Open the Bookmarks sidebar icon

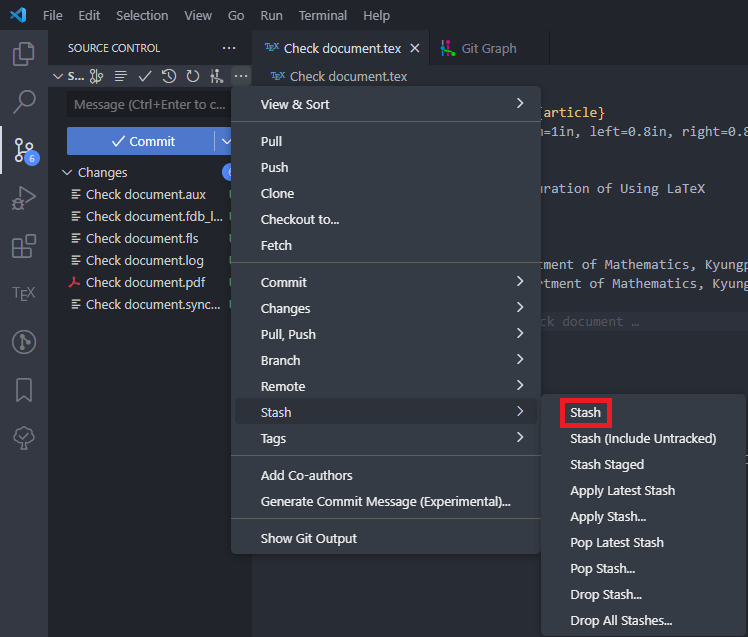pos(24,390)
